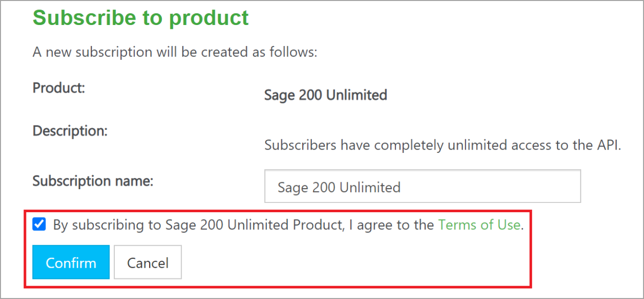Select the Product label
Screen dimensions: 644x299
click(58, 88)
